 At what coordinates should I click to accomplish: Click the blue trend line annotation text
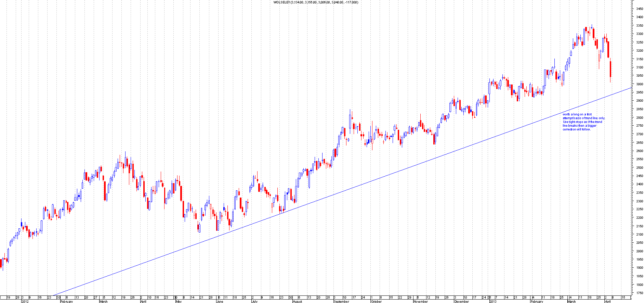pos(583,122)
